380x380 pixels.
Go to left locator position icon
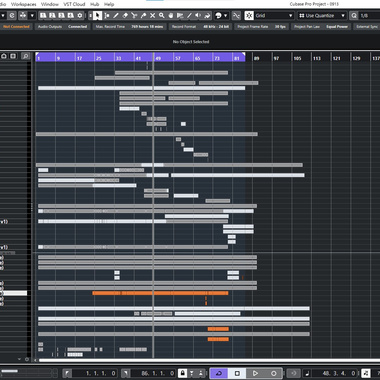pos(67,373)
